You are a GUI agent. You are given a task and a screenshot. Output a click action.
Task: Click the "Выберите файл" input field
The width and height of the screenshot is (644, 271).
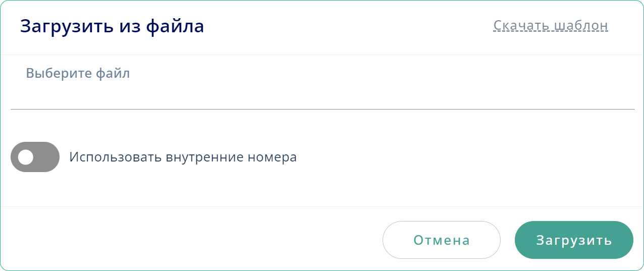click(x=322, y=91)
